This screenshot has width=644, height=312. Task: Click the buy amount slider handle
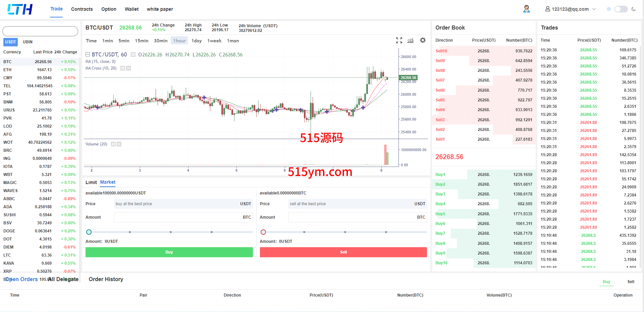click(x=89, y=232)
